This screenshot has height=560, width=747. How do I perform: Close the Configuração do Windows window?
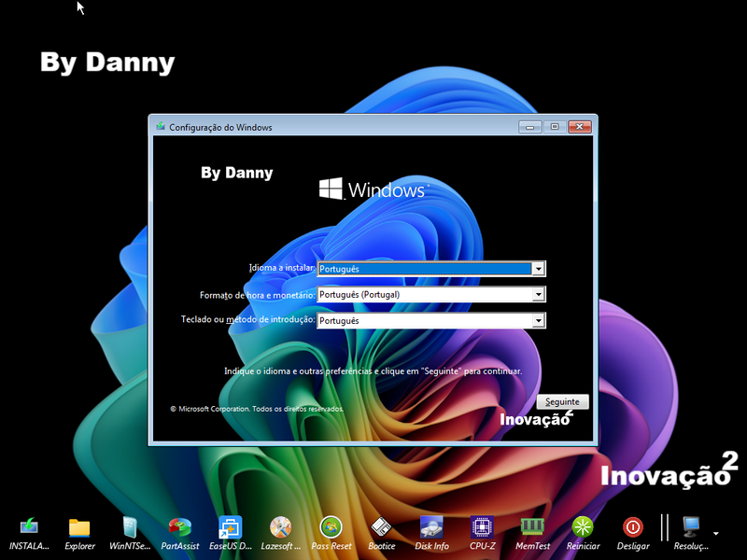579,127
